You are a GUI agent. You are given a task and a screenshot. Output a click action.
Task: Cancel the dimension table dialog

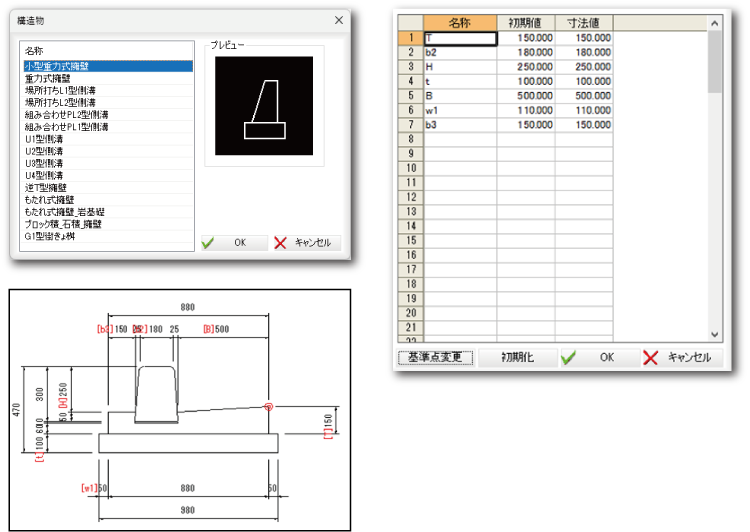[x=677, y=357]
